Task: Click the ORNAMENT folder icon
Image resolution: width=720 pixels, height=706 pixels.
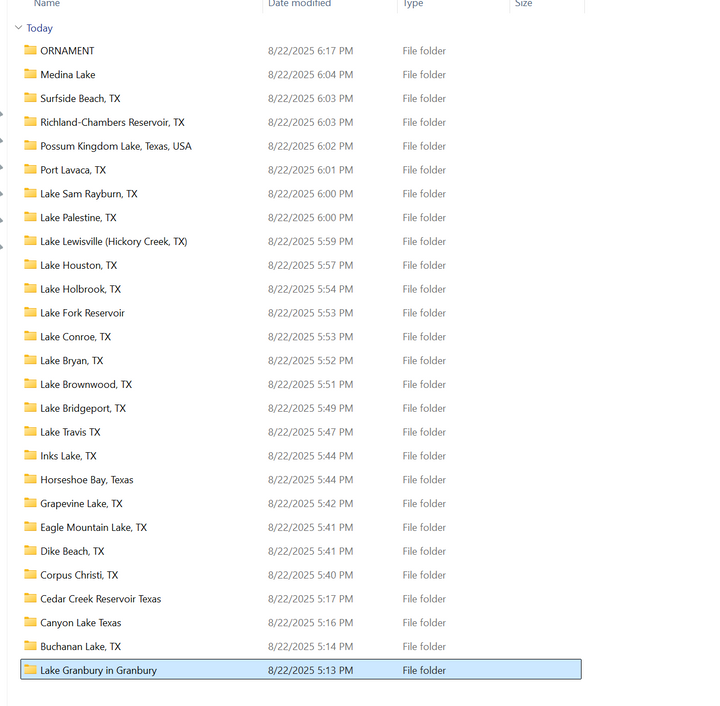Action: coord(30,50)
